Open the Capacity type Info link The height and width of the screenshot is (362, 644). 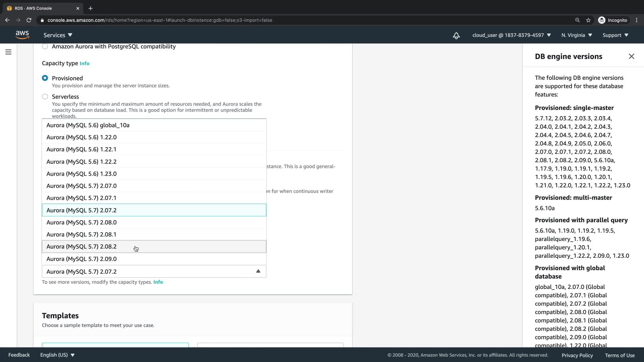[x=84, y=63]
